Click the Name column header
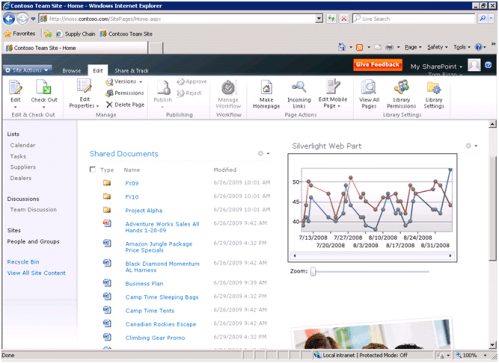The image size is (499, 363). pyautogui.click(x=132, y=170)
